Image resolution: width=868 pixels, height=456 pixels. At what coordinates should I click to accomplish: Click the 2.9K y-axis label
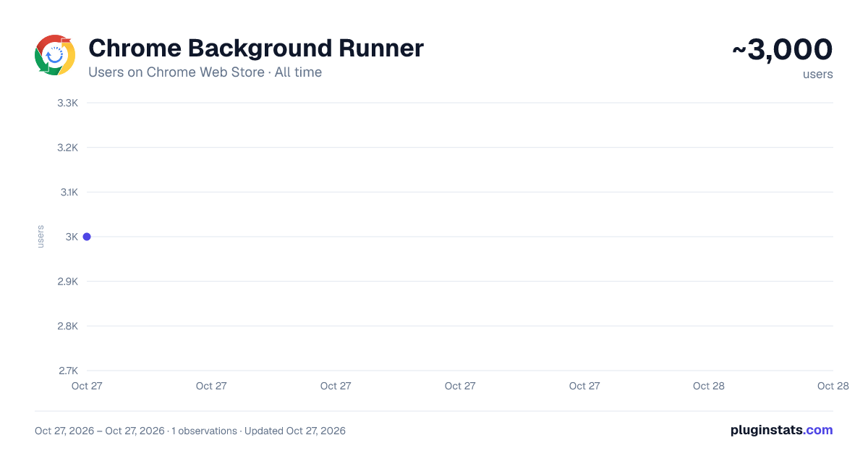pyautogui.click(x=67, y=282)
